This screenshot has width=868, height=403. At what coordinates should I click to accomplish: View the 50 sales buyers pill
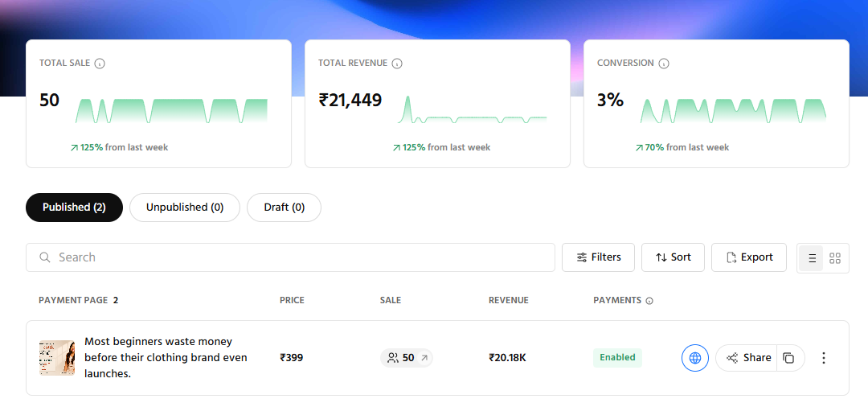(x=407, y=357)
